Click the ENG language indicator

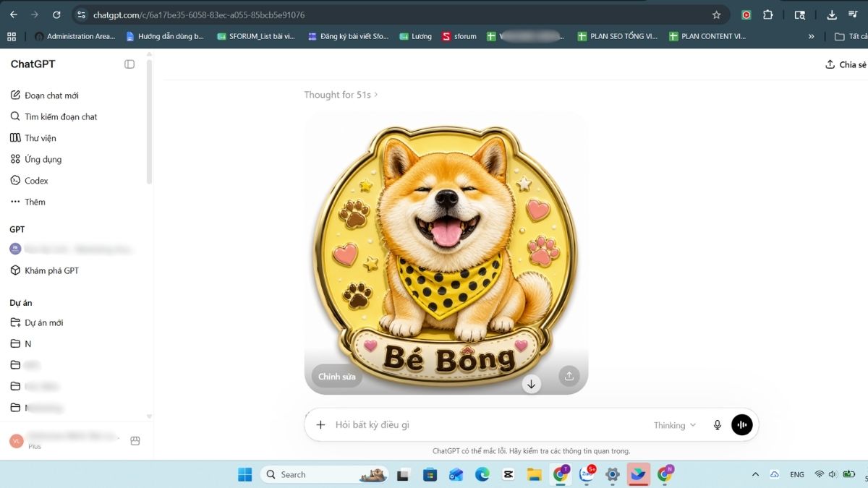[797, 474]
